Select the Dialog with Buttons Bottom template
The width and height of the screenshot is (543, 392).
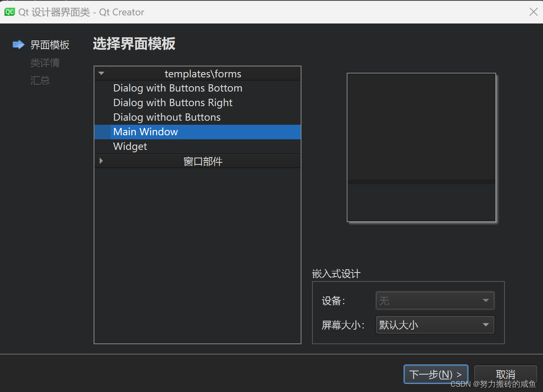(x=177, y=88)
